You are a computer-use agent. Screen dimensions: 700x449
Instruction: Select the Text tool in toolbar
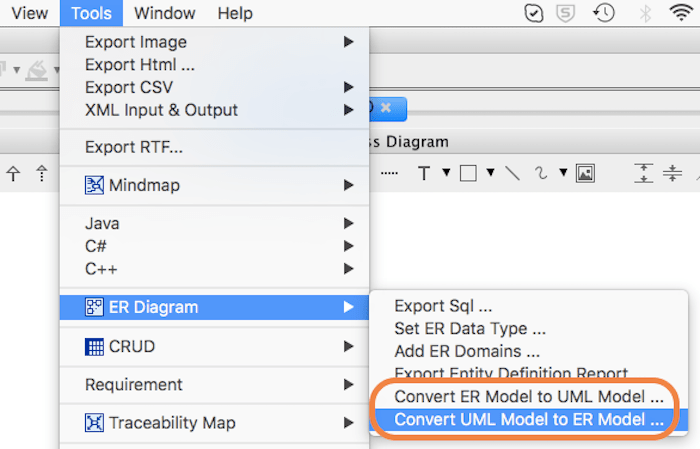(x=423, y=173)
